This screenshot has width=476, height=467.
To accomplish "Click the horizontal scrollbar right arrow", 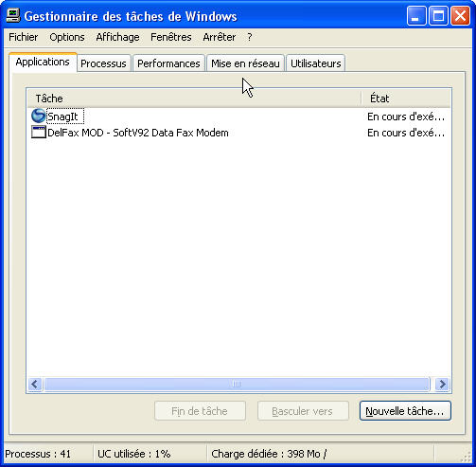I will pos(442,385).
